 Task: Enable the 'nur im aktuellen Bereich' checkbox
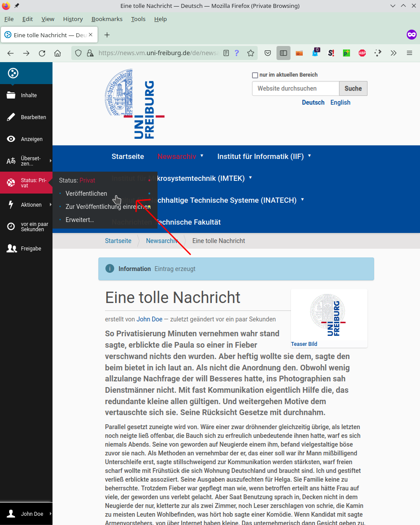(x=255, y=75)
